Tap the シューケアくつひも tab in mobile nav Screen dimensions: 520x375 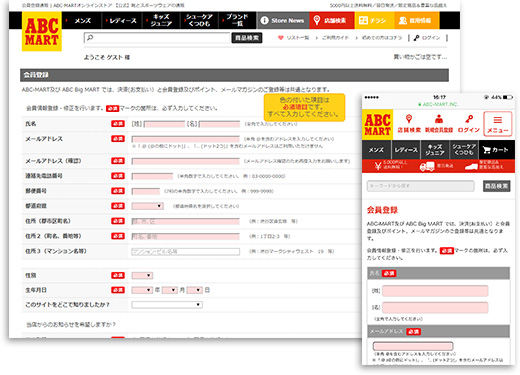[464, 150]
